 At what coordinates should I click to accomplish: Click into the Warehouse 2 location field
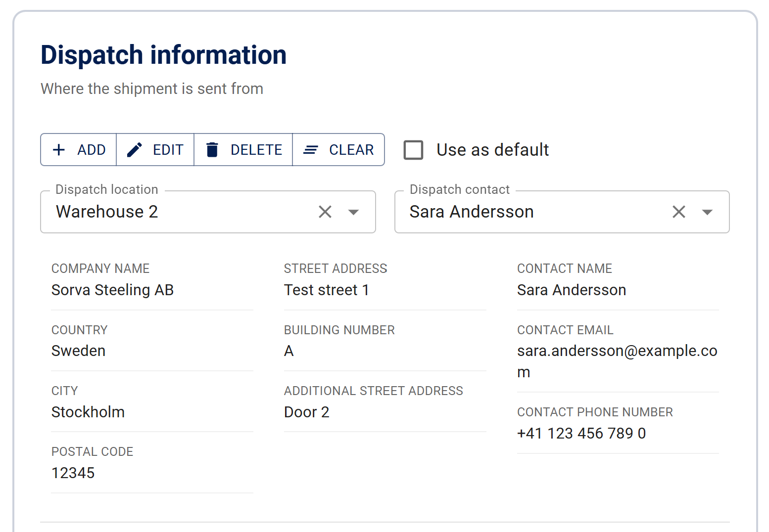pos(178,212)
